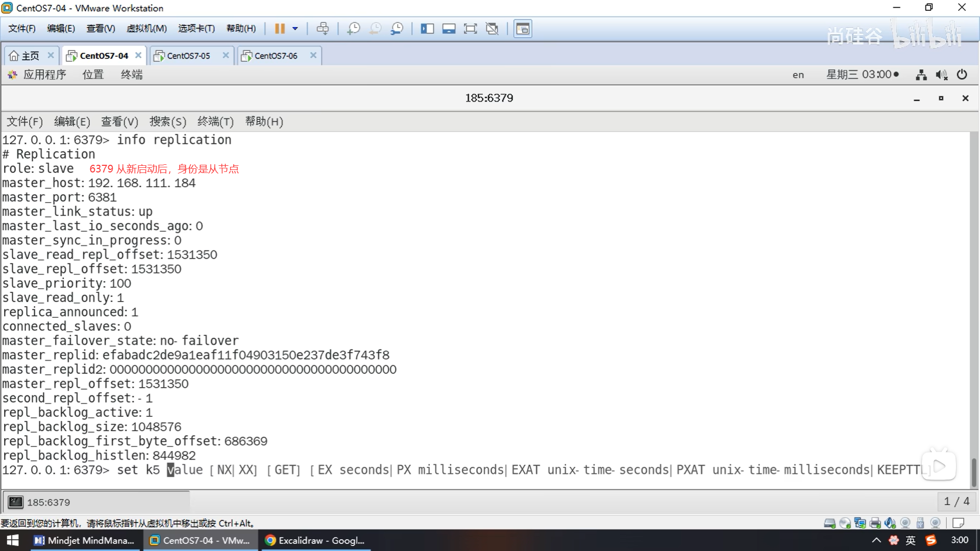Screen dimensions: 980x551
Task: Click the Pause virtual machine button
Action: (279, 29)
